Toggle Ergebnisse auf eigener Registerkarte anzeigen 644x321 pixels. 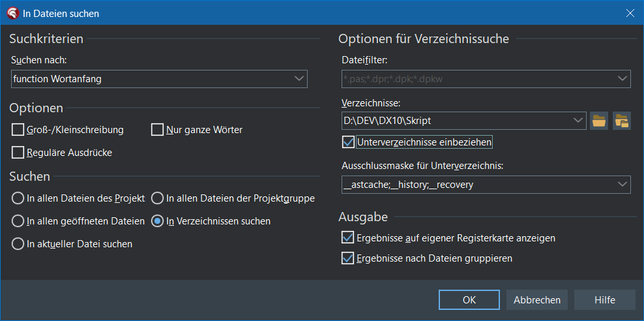tap(348, 237)
